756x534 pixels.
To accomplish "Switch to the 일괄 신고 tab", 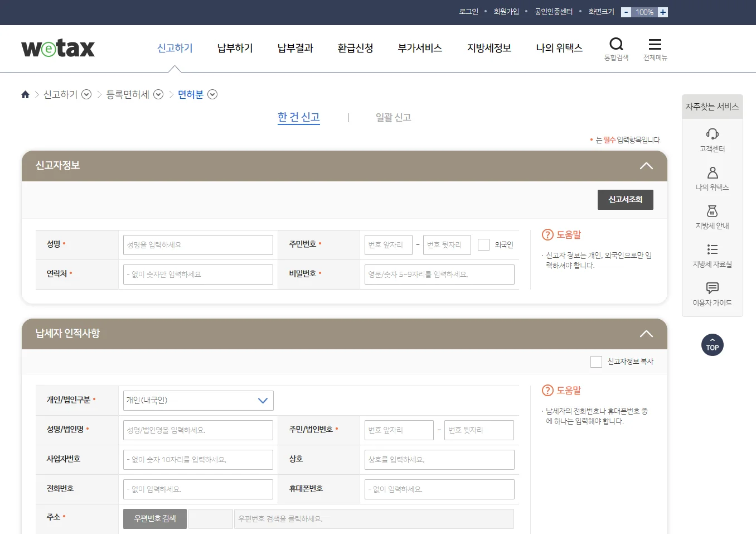I will click(x=393, y=118).
